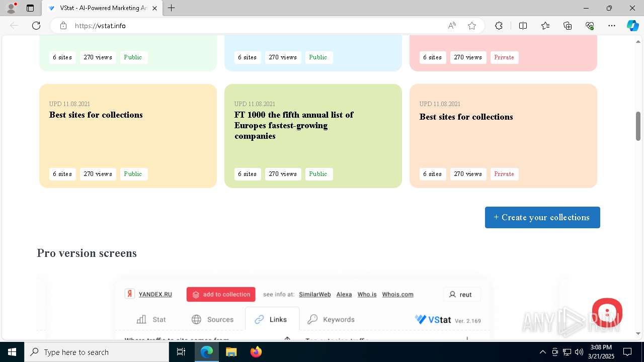Show hidden system tray icons
This screenshot has width=644, height=362.
pos(542,352)
